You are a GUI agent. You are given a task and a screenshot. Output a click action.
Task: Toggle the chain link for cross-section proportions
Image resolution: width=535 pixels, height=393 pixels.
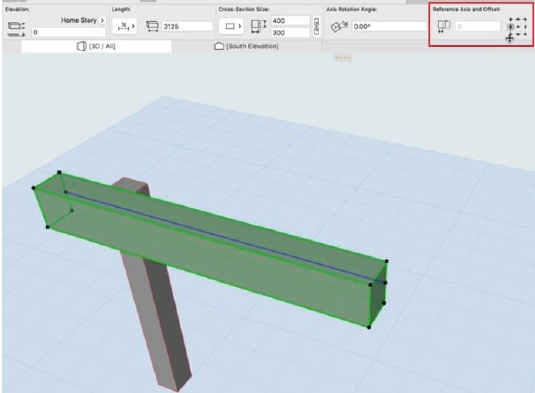(x=316, y=26)
